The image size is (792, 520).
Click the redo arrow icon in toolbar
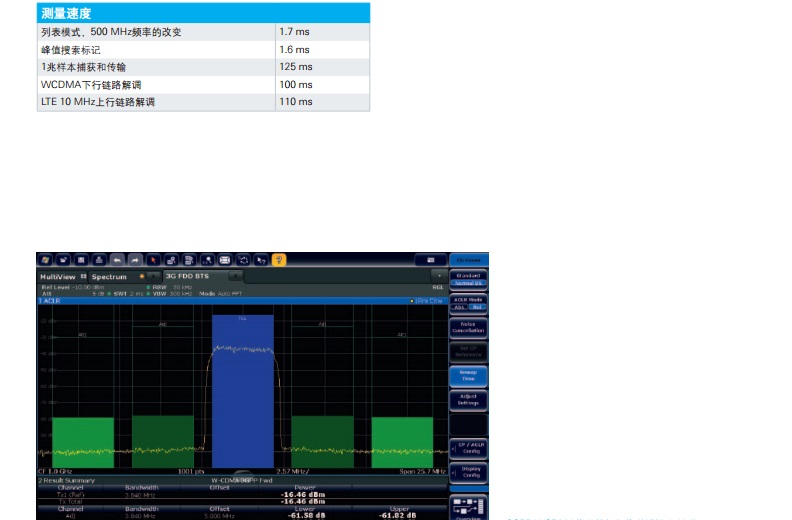coord(135,259)
